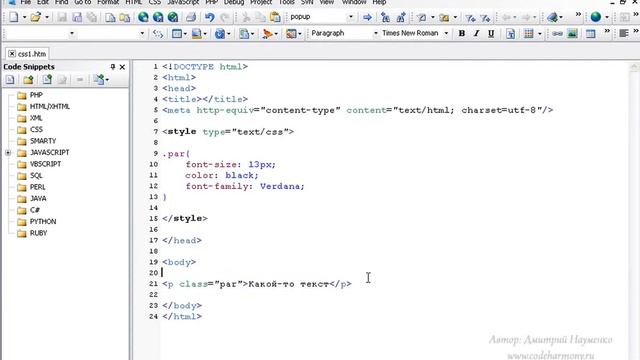Open the CSS menu

(x=155, y=2)
